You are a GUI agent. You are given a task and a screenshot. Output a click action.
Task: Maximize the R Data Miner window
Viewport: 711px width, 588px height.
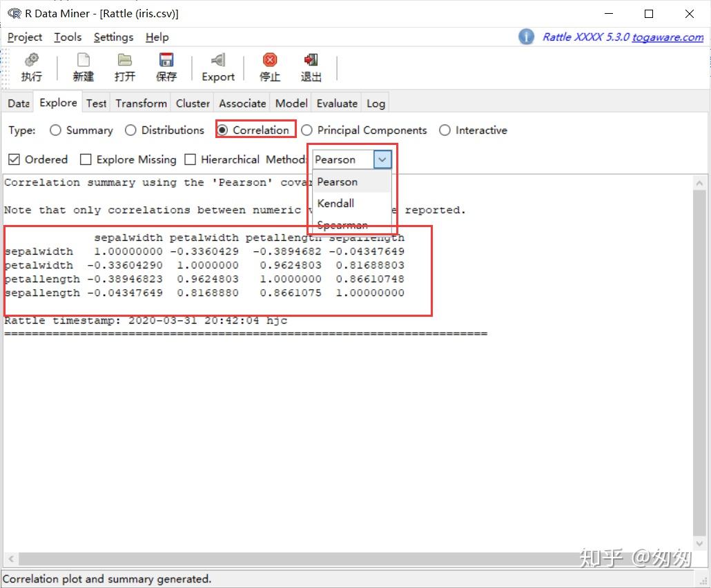click(x=649, y=14)
